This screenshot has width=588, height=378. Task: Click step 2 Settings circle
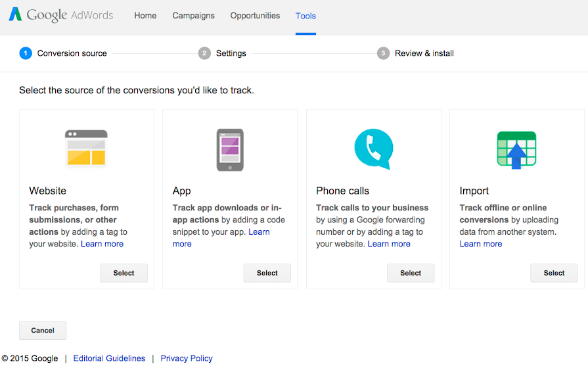(x=204, y=53)
